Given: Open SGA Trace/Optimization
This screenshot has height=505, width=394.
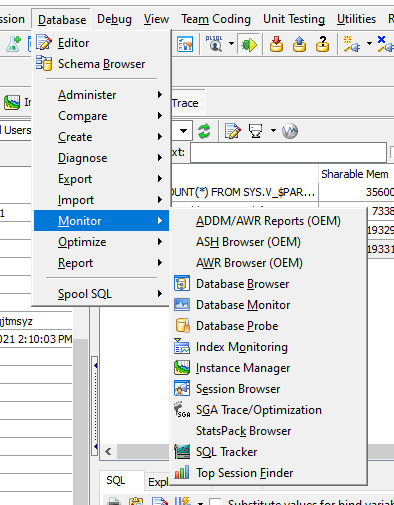Looking at the screenshot, I should tap(269, 410).
